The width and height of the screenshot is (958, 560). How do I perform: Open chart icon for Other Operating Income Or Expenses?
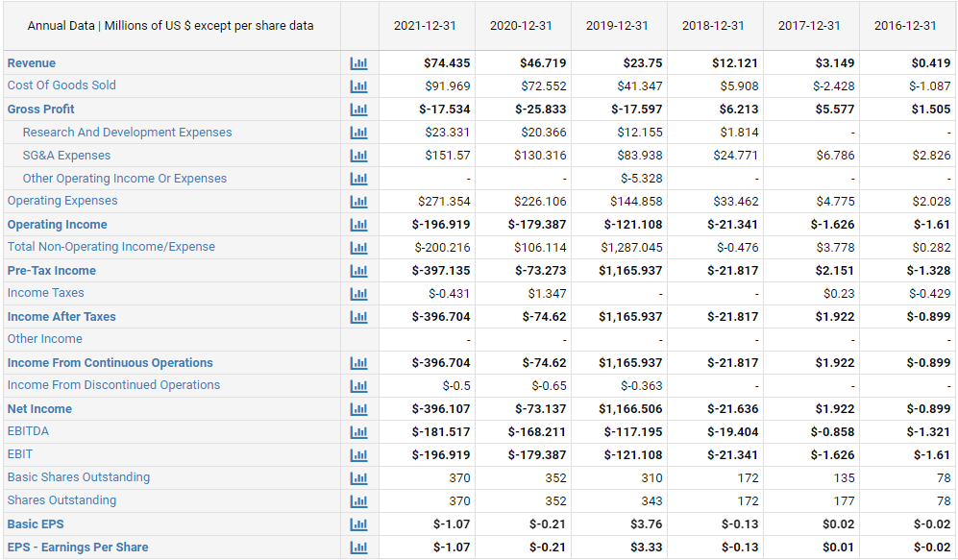pyautogui.click(x=358, y=179)
